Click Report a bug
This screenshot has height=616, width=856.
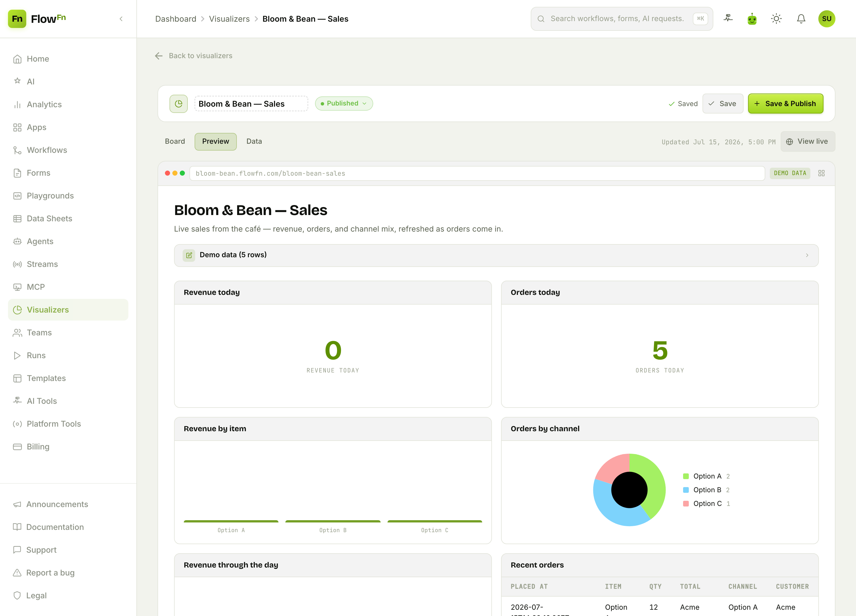click(x=68, y=573)
